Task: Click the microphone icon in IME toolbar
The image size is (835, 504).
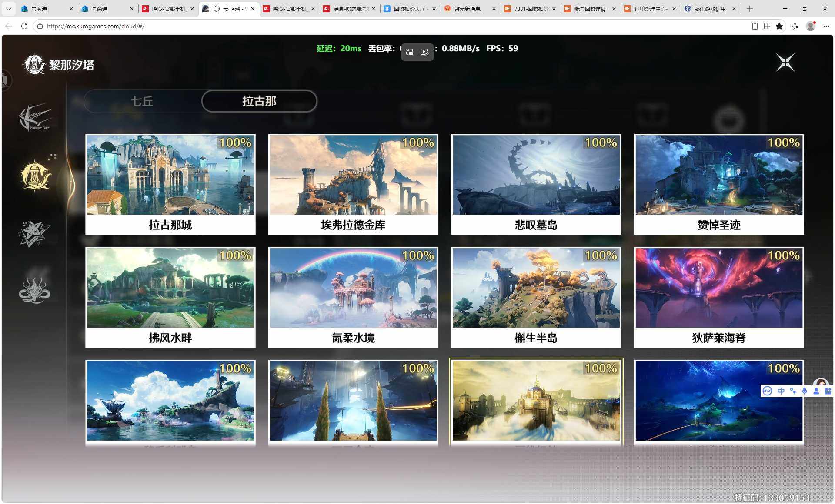Action: [805, 391]
